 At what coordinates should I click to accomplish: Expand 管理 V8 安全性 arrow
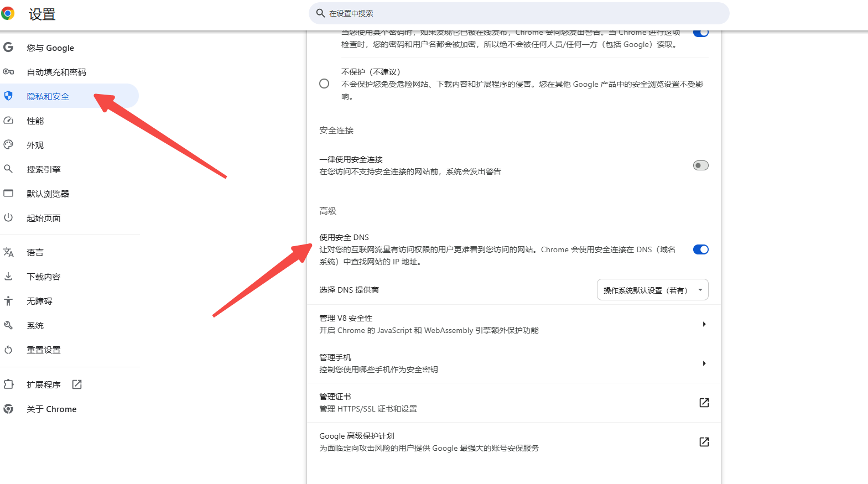pyautogui.click(x=704, y=324)
